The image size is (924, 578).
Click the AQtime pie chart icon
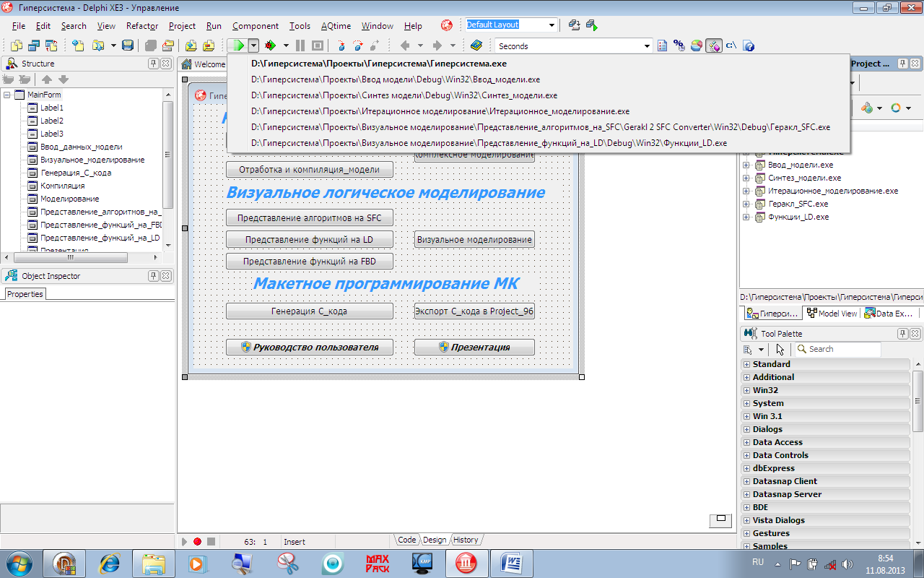[697, 46]
